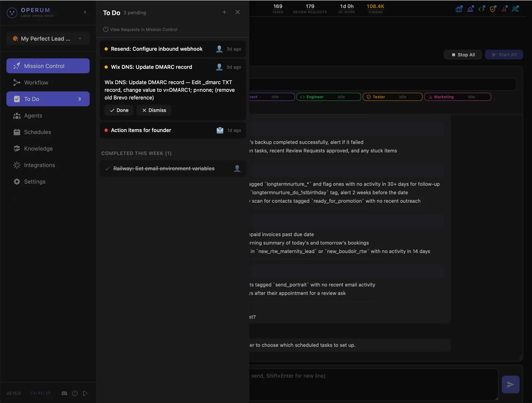
Task: Click the teal team members icon
Action: click(515, 9)
